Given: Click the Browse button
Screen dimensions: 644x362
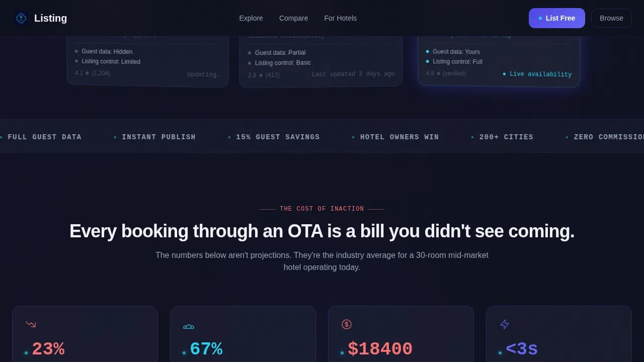Looking at the screenshot, I should pos(611,18).
